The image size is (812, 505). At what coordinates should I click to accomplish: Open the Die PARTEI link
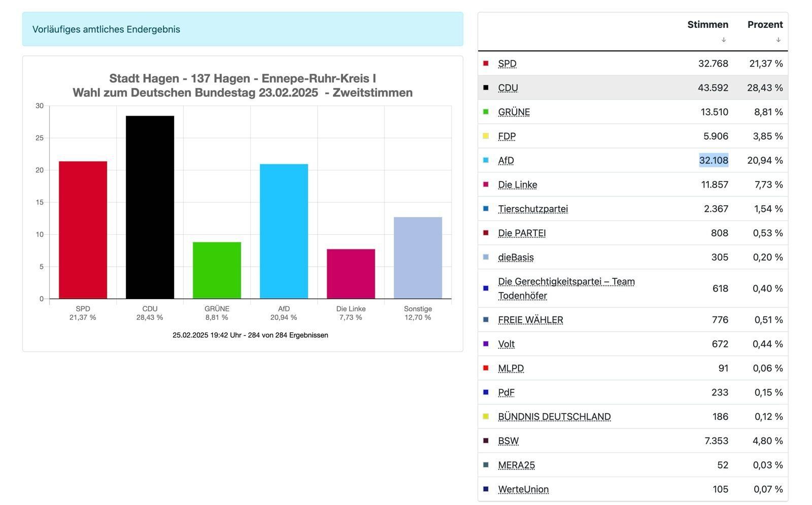pyautogui.click(x=522, y=233)
